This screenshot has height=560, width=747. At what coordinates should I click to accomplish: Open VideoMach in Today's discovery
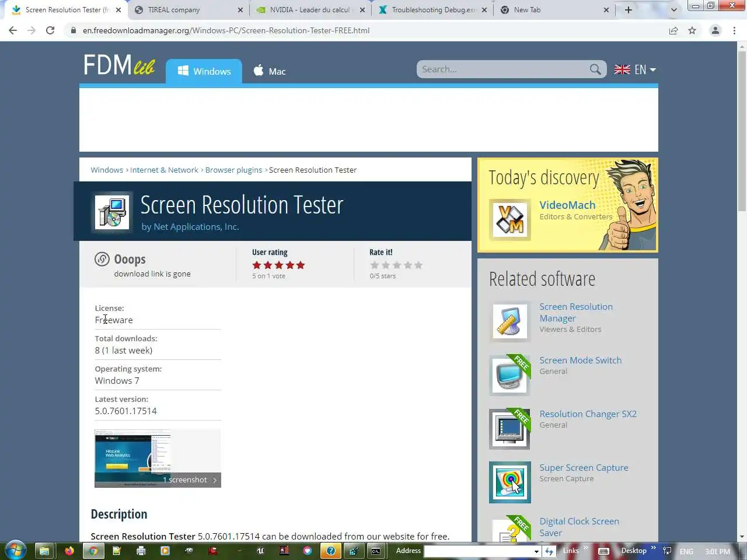tap(567, 205)
